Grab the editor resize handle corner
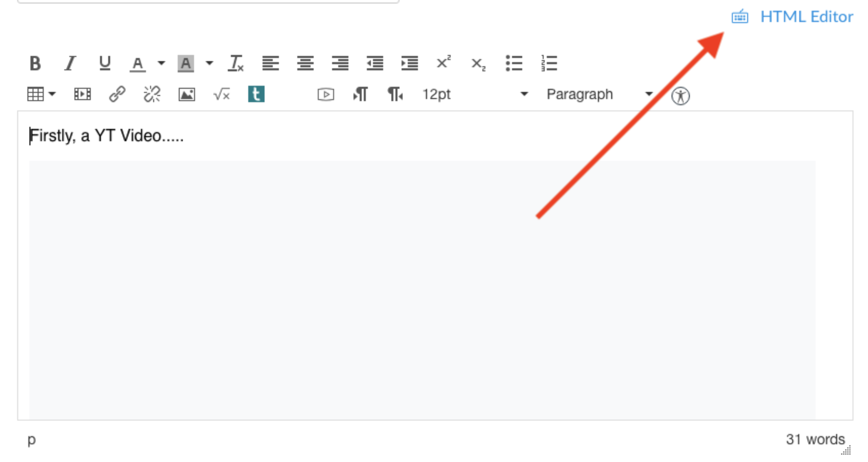 847,450
